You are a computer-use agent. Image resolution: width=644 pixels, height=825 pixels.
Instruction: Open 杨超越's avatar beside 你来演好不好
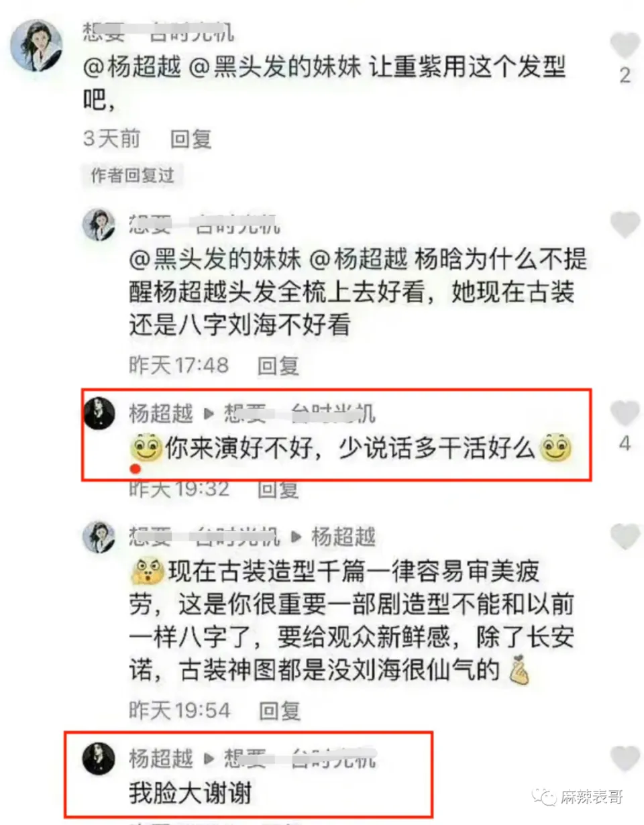[x=99, y=413]
